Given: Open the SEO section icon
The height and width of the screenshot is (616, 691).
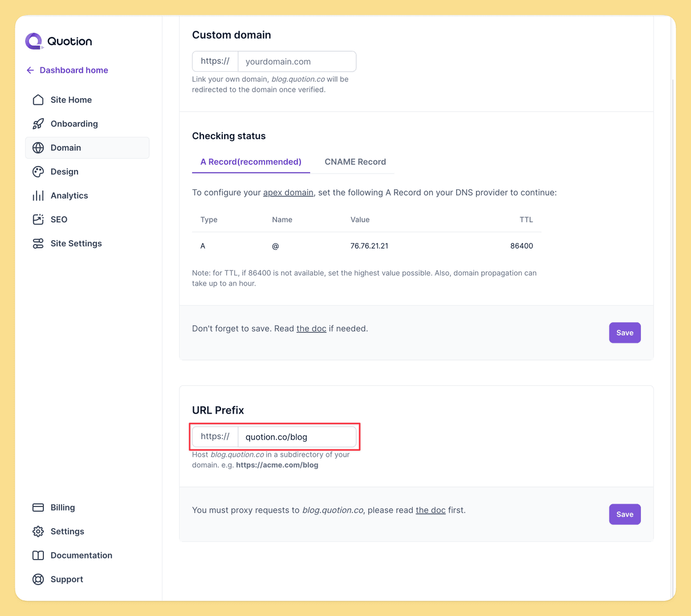Looking at the screenshot, I should 38,220.
